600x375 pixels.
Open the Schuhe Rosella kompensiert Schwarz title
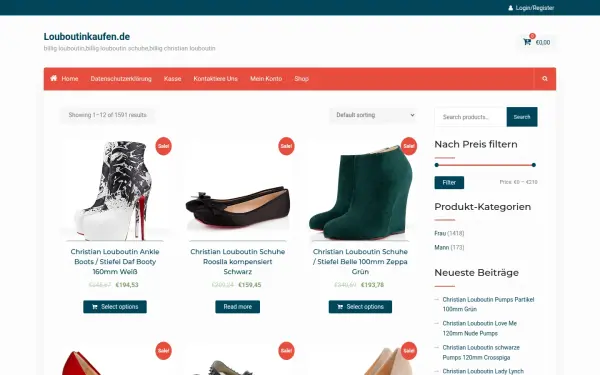pyautogui.click(x=238, y=262)
